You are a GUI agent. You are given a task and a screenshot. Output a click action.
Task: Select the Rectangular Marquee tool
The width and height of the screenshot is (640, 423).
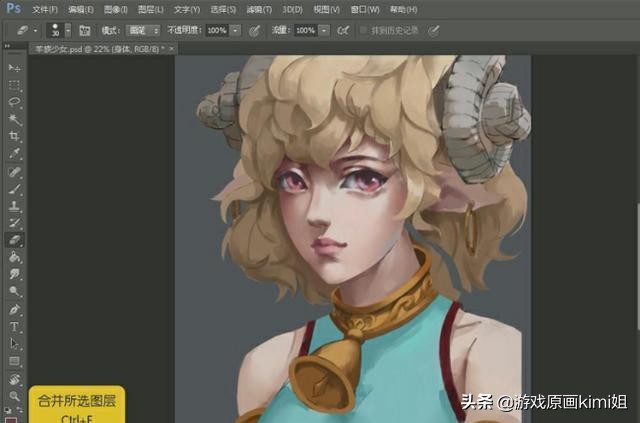click(x=14, y=85)
